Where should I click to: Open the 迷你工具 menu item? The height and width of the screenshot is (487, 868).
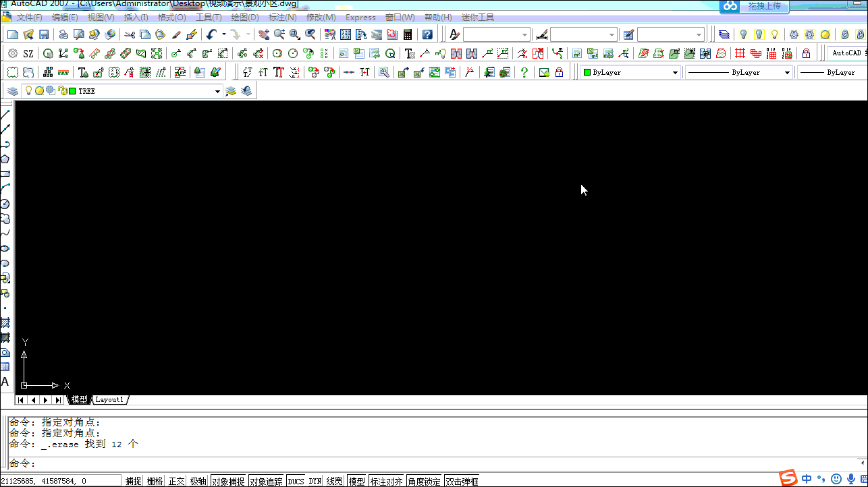click(478, 18)
